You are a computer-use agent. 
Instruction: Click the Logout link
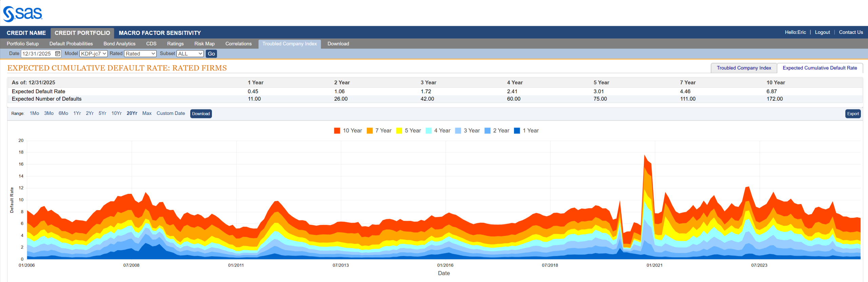[x=822, y=32]
